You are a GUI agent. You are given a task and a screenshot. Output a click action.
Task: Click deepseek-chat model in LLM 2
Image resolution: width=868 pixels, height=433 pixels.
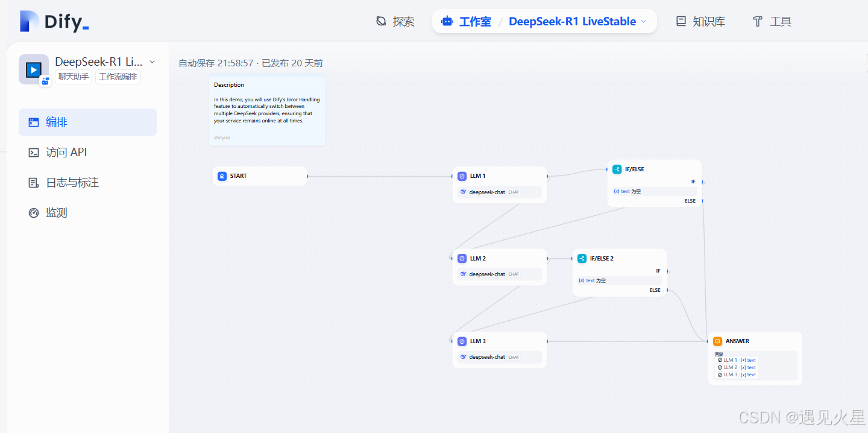coord(500,274)
